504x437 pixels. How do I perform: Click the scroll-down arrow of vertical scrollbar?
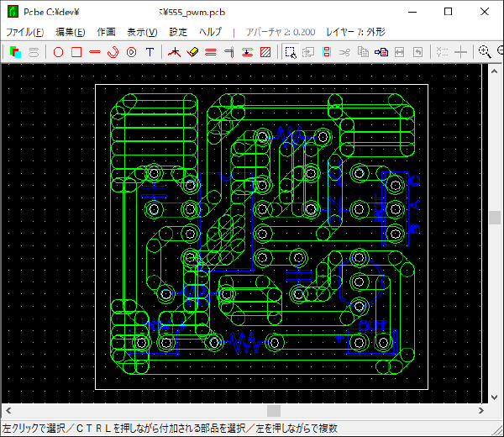click(496, 398)
